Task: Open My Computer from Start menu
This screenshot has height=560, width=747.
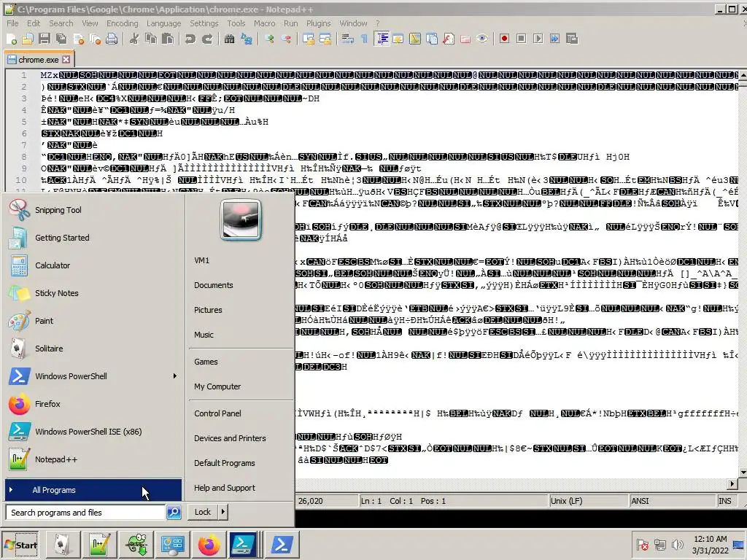Action: tap(217, 386)
